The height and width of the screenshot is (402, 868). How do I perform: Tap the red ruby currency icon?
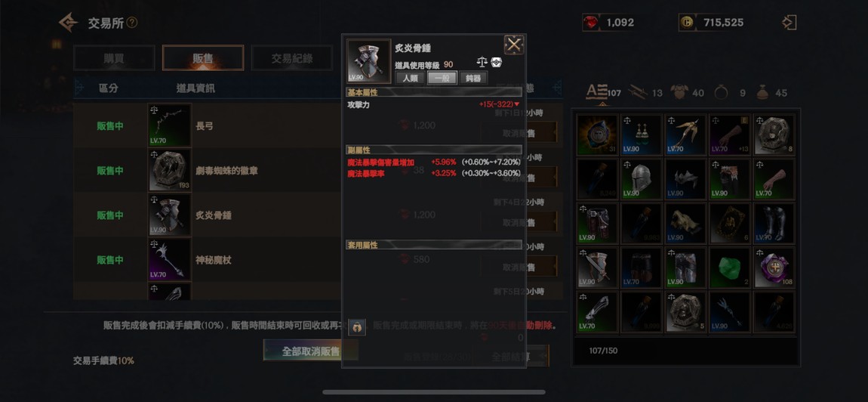[591, 23]
